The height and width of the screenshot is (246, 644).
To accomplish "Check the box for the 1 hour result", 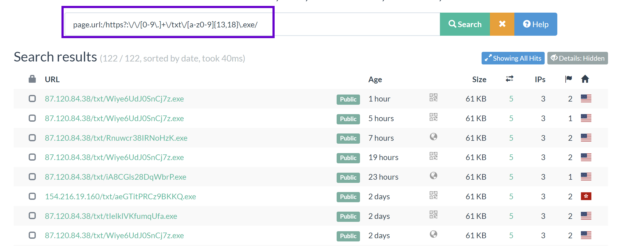I will [32, 99].
